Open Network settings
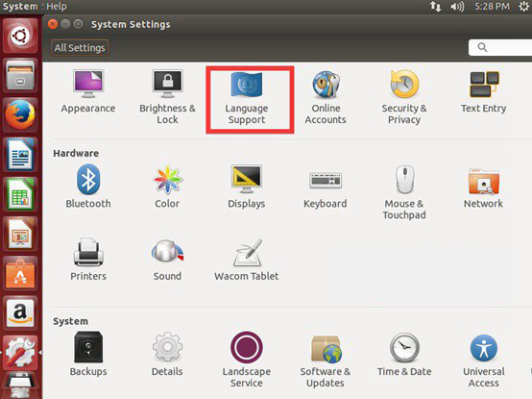This screenshot has height=399, width=532. (x=483, y=188)
